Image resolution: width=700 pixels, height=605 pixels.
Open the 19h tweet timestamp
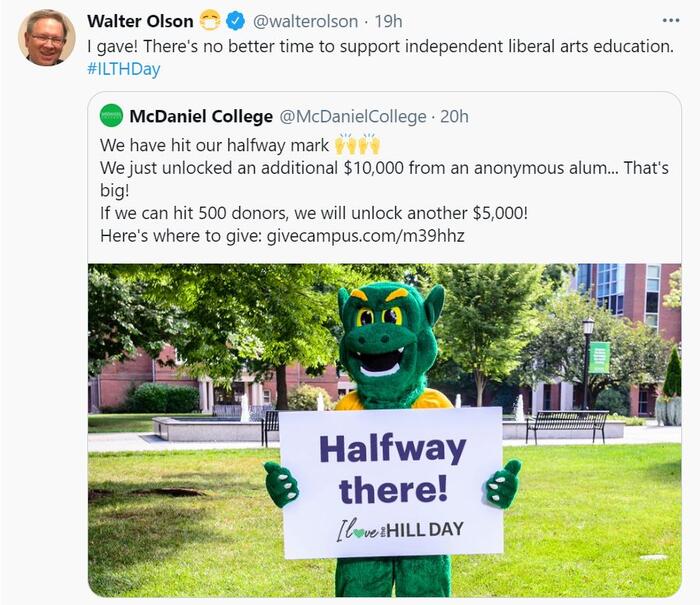(x=388, y=21)
